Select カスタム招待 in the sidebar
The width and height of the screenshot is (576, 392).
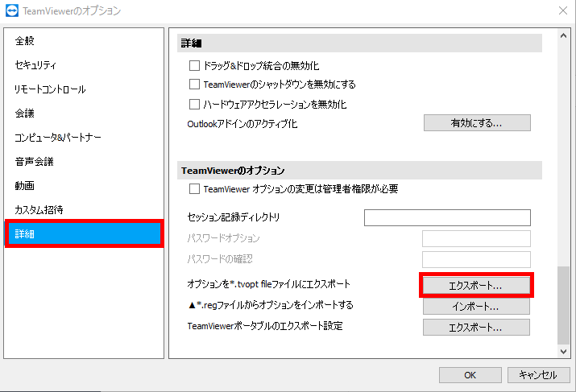pos(39,209)
